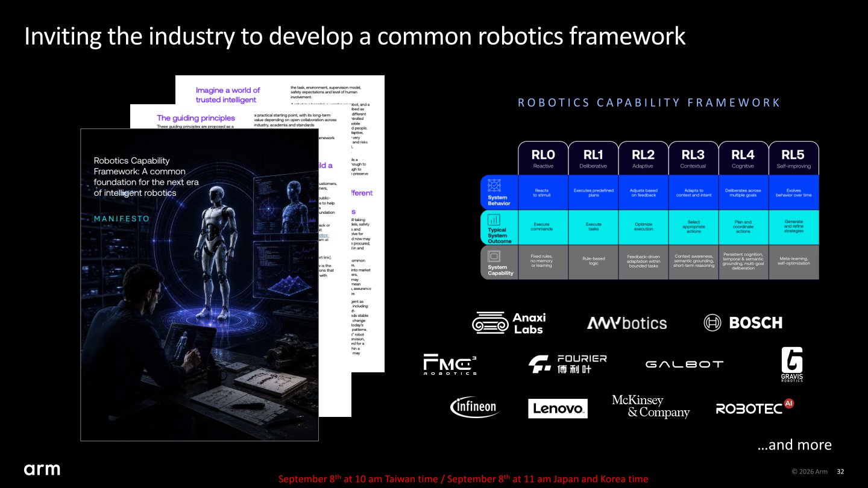Click 'MANIFESTO' label on cover
The image size is (868, 488).
point(121,219)
